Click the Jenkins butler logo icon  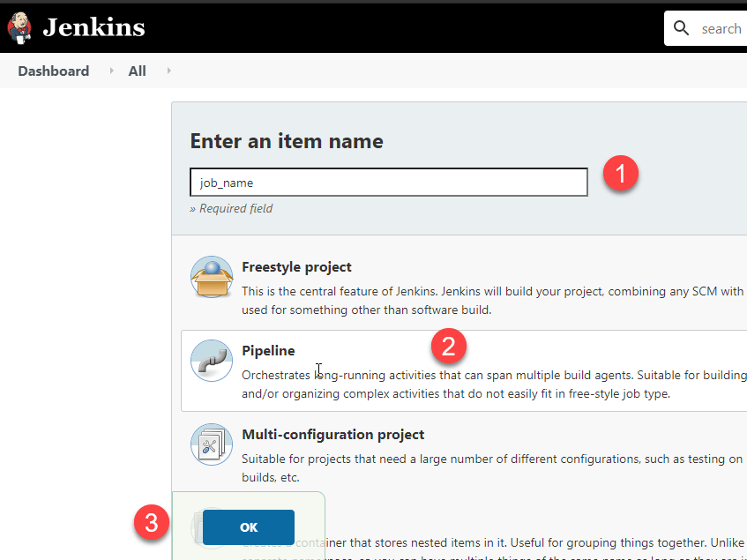tap(19, 28)
